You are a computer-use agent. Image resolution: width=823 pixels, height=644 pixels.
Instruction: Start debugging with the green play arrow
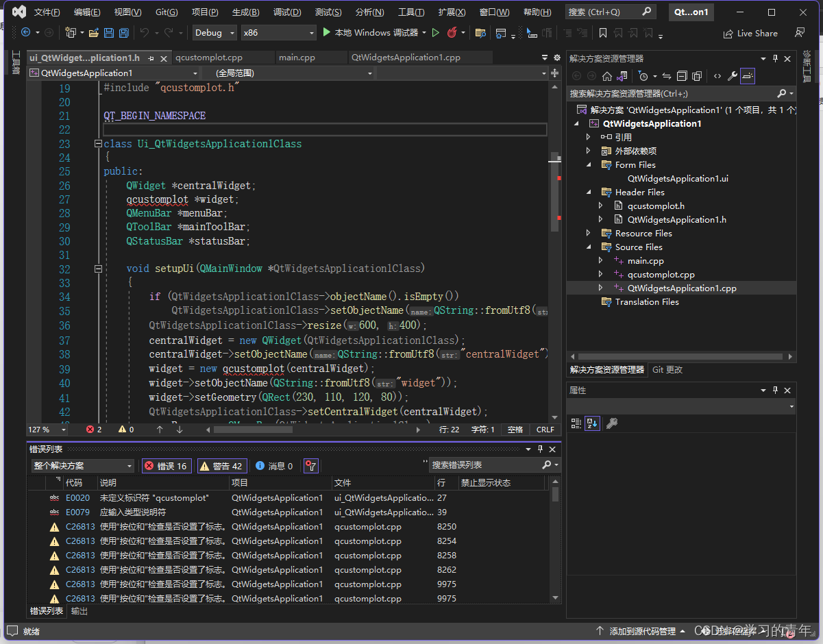point(328,32)
